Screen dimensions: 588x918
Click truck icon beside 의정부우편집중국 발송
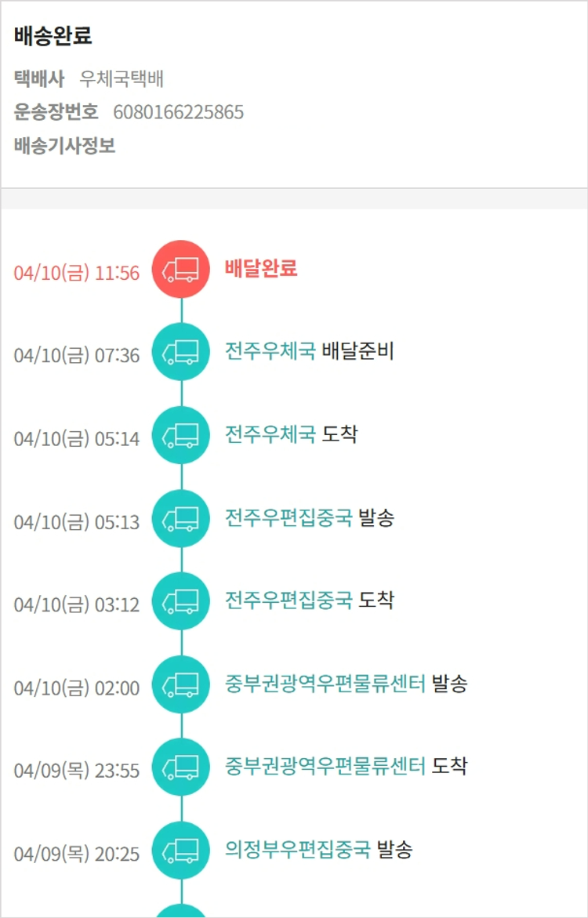pos(180,851)
